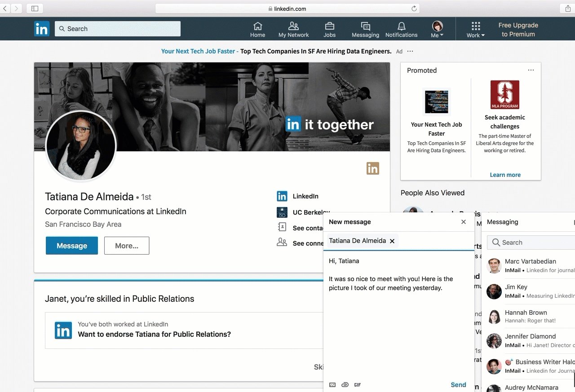Reload the page in Safari

[414, 9]
